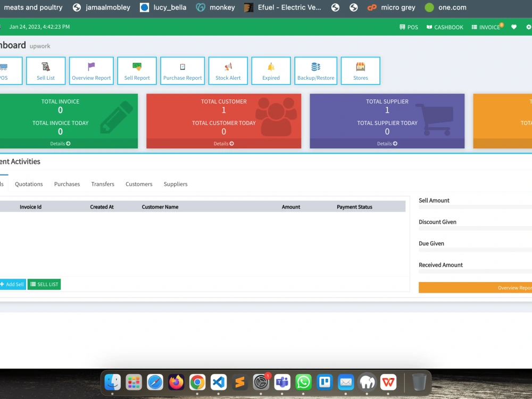Open the Overview Report flag tile
This screenshot has width=532, height=399.
[92, 71]
